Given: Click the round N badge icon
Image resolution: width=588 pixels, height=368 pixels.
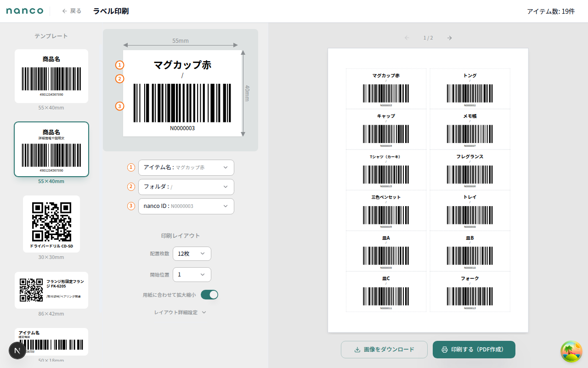Looking at the screenshot, I should (17, 351).
